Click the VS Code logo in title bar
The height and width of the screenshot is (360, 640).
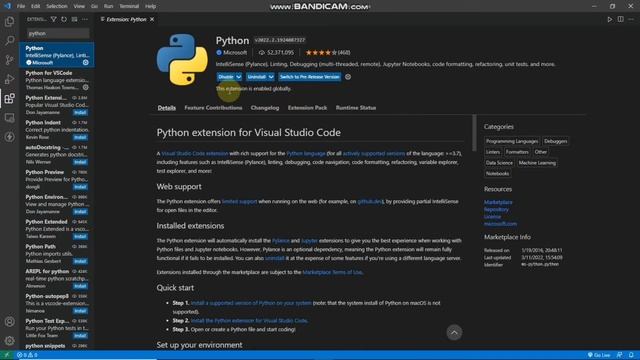coord(7,6)
